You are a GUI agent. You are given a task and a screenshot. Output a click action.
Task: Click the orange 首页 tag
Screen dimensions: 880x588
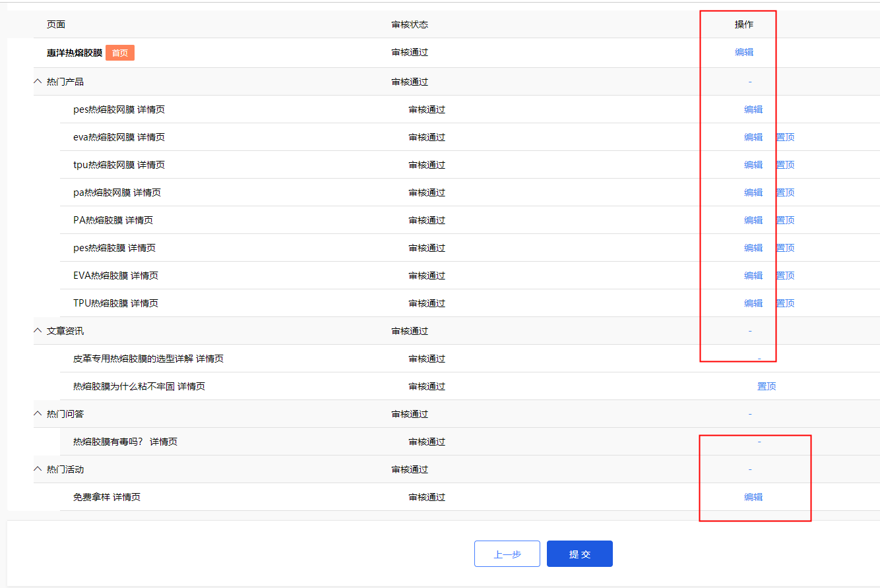120,53
